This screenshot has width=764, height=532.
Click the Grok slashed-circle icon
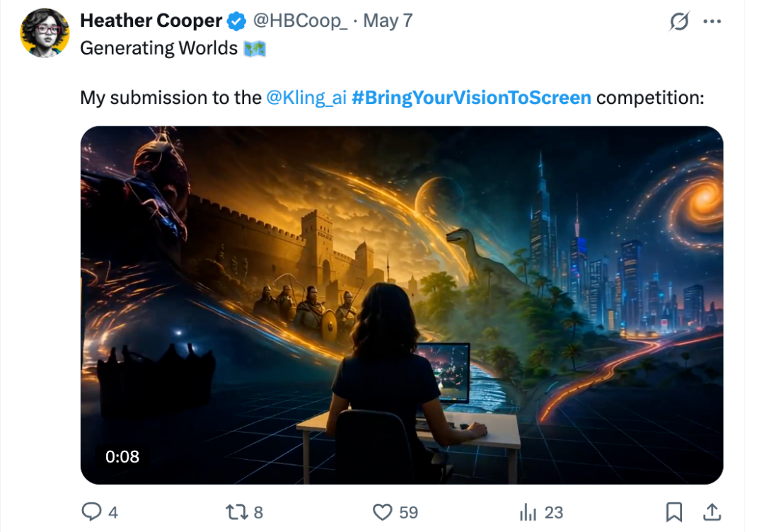point(679,21)
